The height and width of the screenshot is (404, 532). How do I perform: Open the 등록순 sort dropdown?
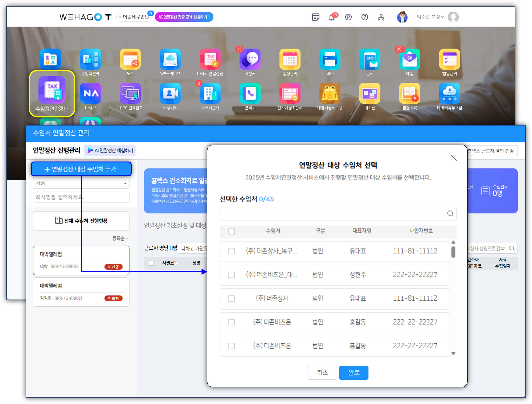pos(120,238)
